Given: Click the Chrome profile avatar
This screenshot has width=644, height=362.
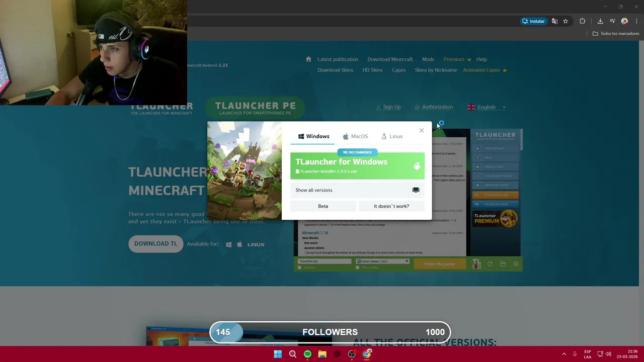Looking at the screenshot, I should click(x=624, y=21).
